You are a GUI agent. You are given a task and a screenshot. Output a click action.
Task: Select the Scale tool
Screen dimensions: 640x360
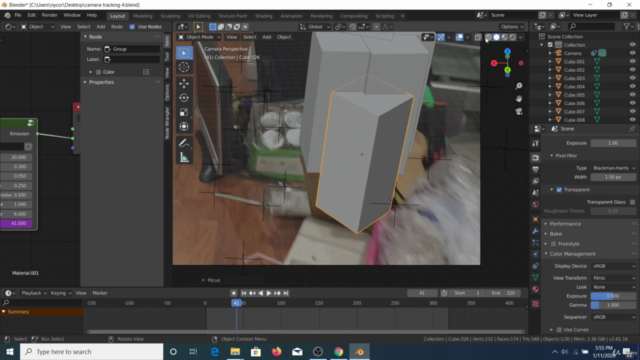click(184, 112)
